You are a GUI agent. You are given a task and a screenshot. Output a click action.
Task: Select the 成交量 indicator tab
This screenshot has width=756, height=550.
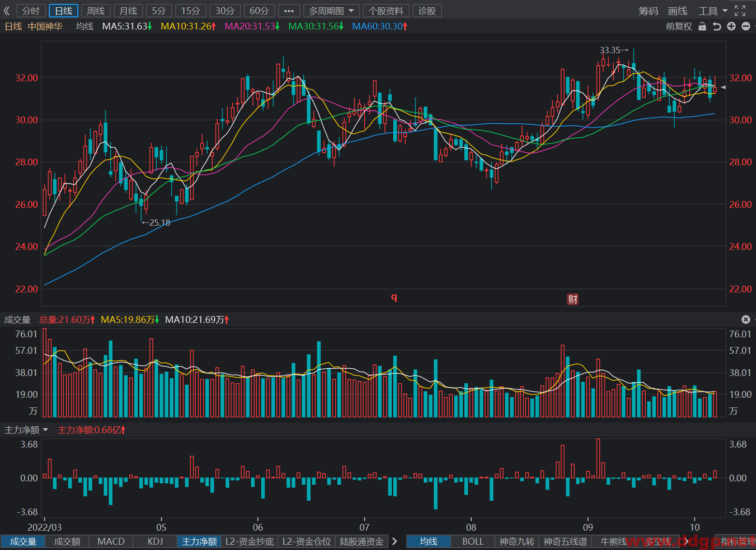[x=23, y=541]
